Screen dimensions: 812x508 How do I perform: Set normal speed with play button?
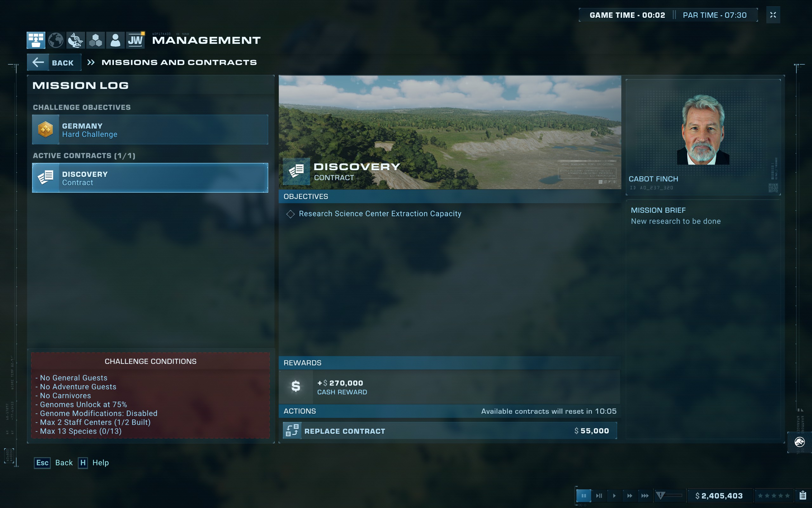point(614,496)
